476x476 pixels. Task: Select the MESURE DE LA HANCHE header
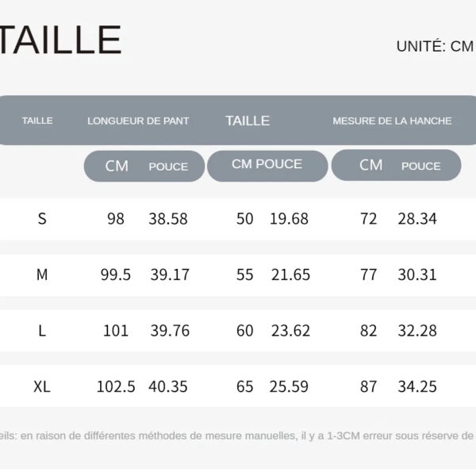tap(392, 121)
